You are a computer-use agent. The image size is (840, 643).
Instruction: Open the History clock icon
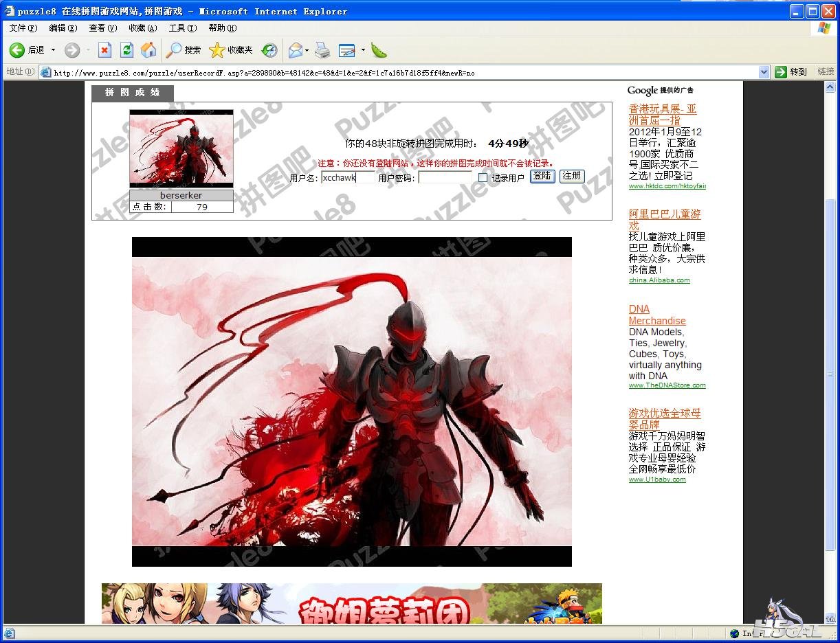[270, 50]
